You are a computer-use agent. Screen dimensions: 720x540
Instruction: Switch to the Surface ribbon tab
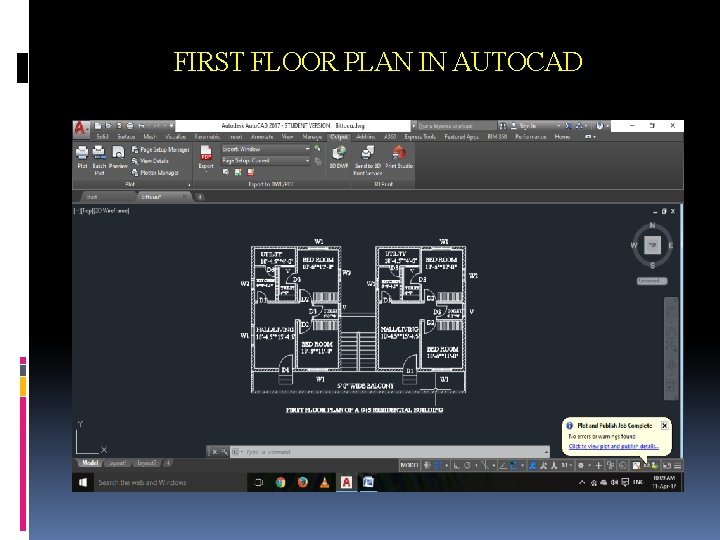[126, 137]
